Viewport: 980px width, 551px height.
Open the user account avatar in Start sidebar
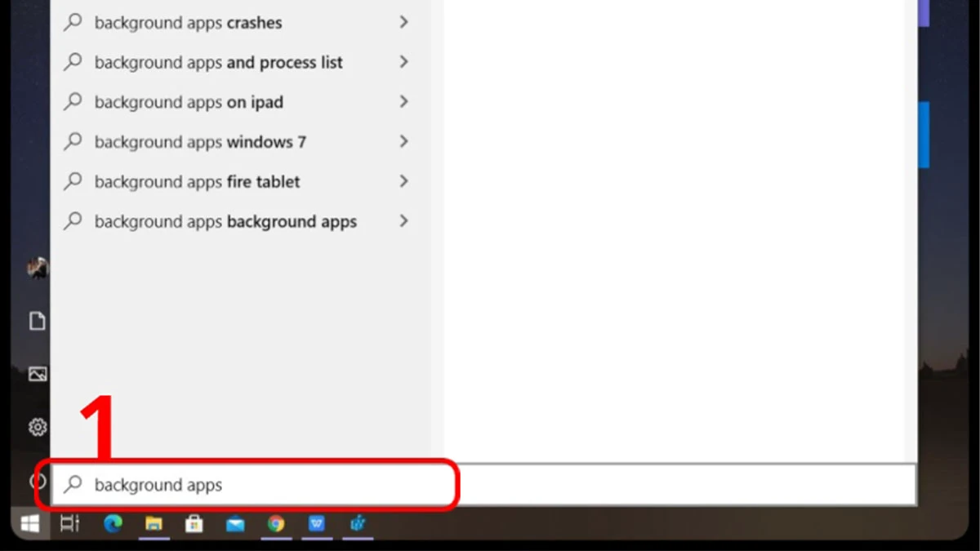[x=38, y=268]
